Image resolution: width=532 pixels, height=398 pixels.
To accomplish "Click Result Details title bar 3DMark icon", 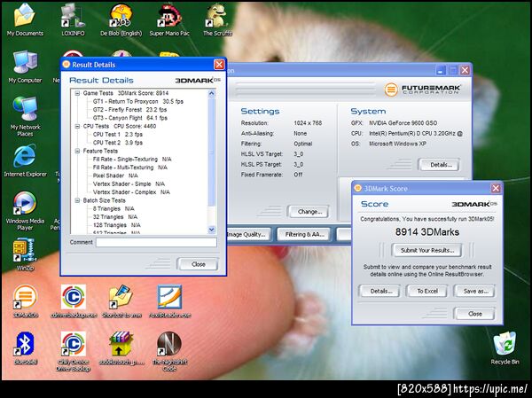I will pyautogui.click(x=66, y=64).
